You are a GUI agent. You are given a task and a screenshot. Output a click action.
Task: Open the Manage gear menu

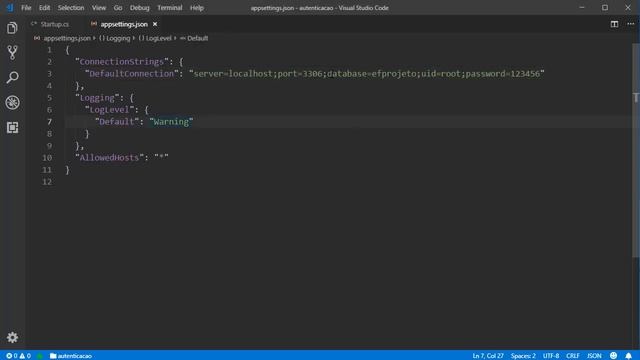12,337
